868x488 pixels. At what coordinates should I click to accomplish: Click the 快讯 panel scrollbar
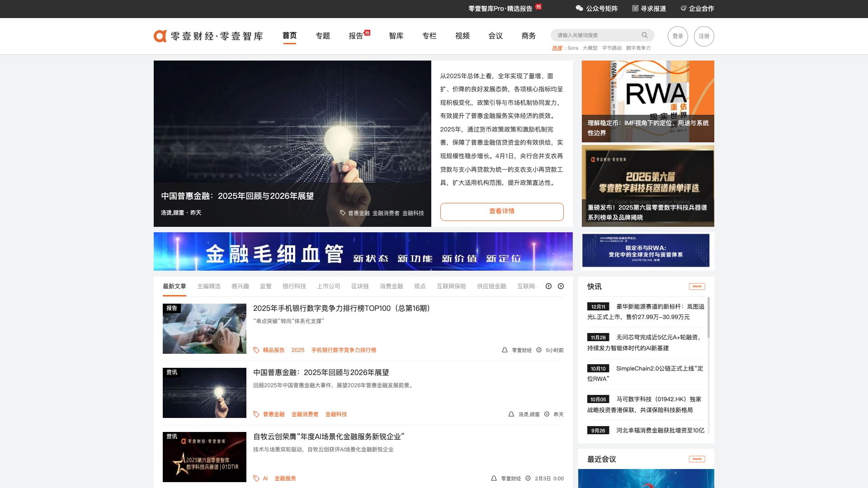click(708, 317)
